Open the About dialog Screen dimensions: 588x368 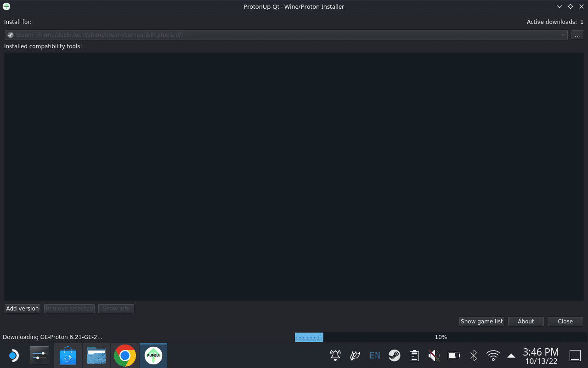pyautogui.click(x=526, y=322)
